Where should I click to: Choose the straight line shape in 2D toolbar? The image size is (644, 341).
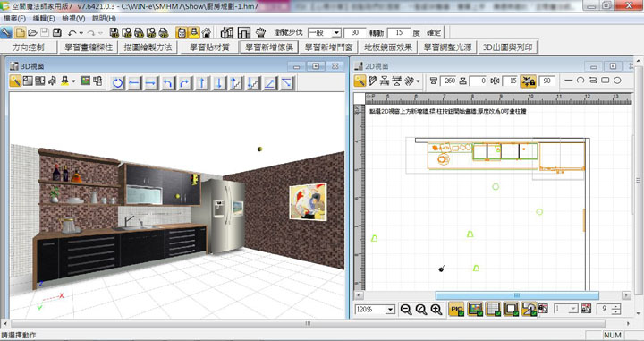[x=568, y=81]
